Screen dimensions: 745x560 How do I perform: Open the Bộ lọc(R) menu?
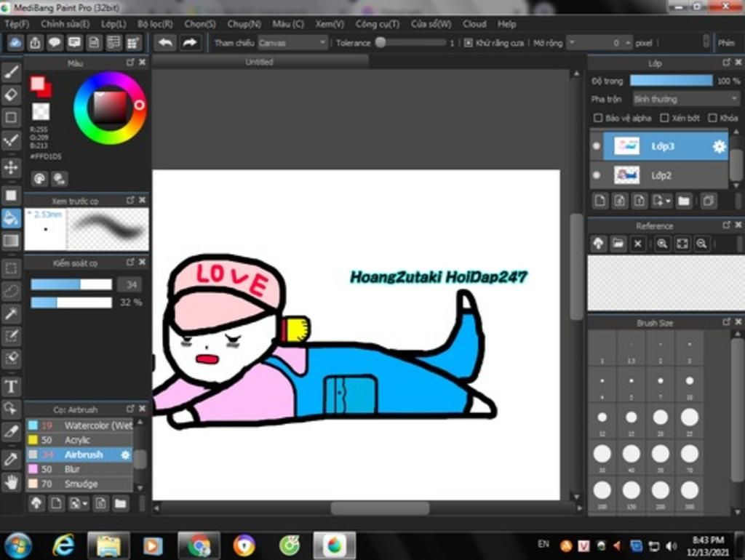coord(155,24)
